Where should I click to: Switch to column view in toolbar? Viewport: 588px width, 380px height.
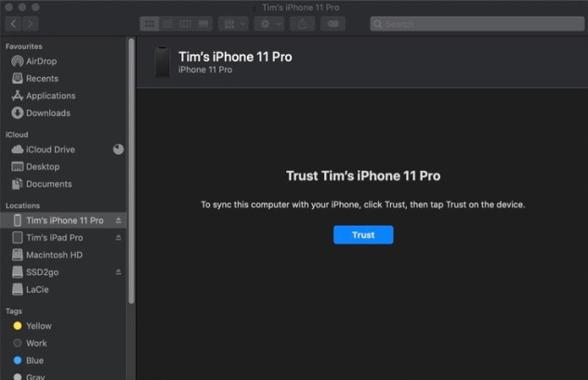click(x=186, y=24)
